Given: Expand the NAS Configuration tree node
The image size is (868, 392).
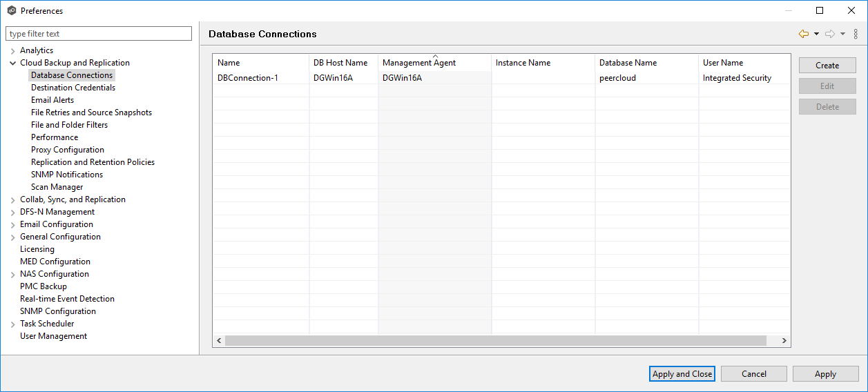Looking at the screenshot, I should (13, 274).
